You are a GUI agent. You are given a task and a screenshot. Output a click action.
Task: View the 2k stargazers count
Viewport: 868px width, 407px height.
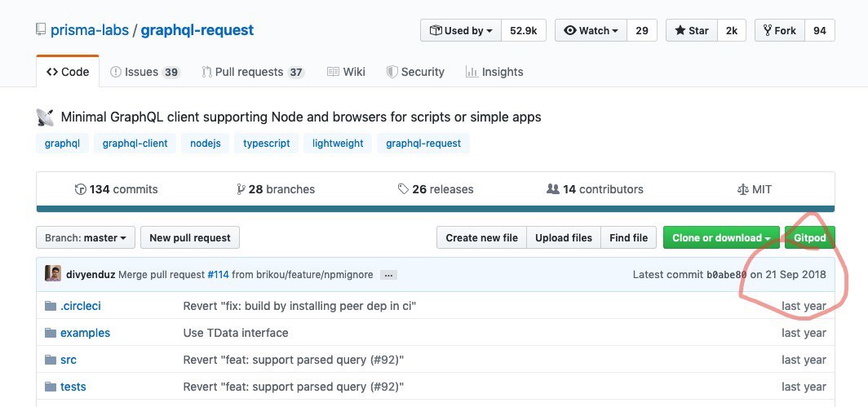732,30
